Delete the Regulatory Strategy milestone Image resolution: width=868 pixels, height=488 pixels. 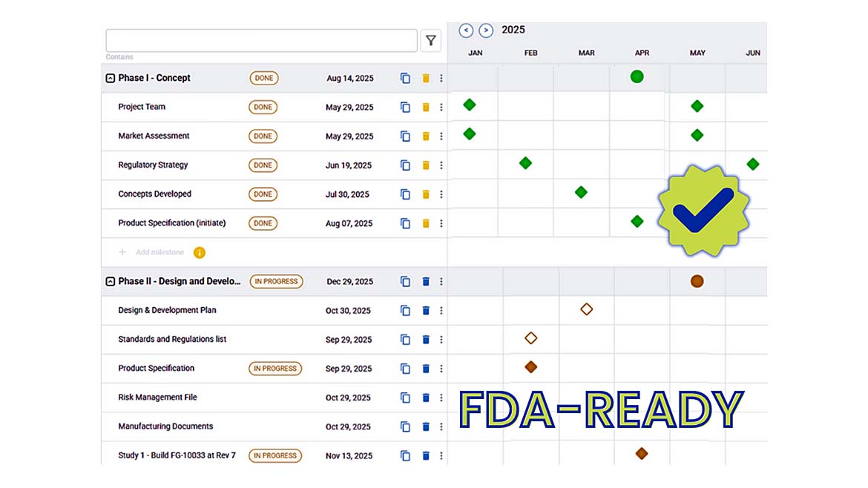click(x=426, y=165)
